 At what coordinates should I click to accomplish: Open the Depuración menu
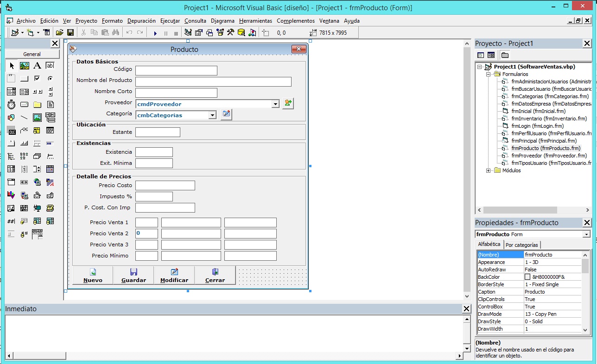[141, 21]
